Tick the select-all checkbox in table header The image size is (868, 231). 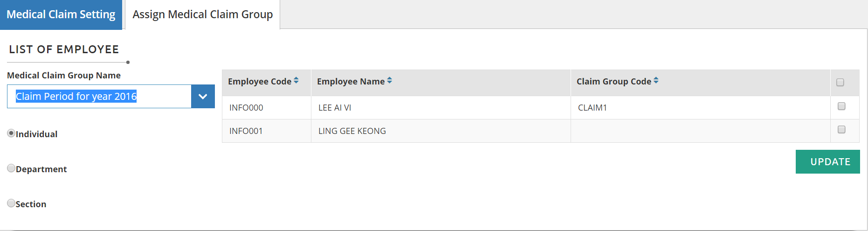(840, 83)
